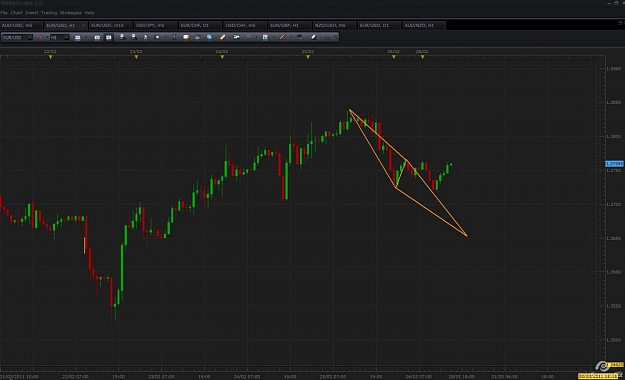The image size is (625, 380).
Task: Click the white flag-like toolbar icon
Action: [157, 37]
